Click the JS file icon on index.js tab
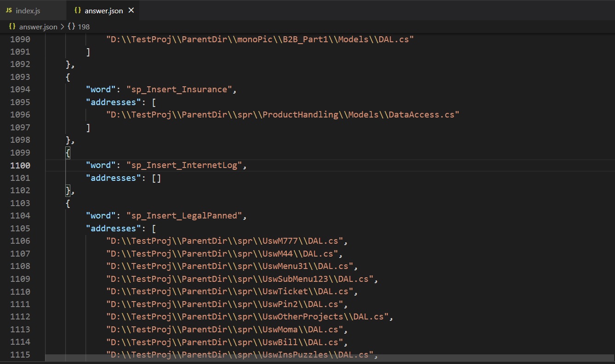This screenshot has width=615, height=364. [9, 10]
